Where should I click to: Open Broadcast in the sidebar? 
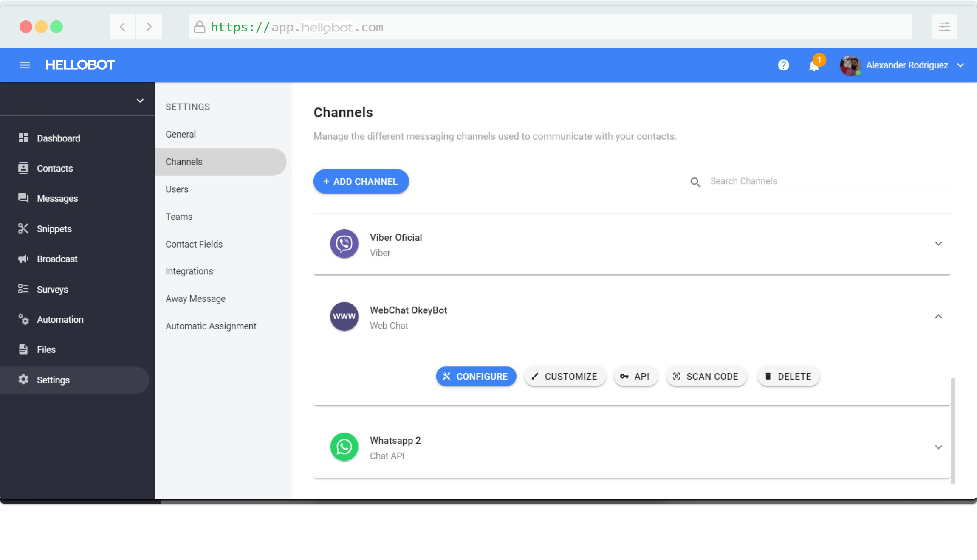pyautogui.click(x=57, y=259)
